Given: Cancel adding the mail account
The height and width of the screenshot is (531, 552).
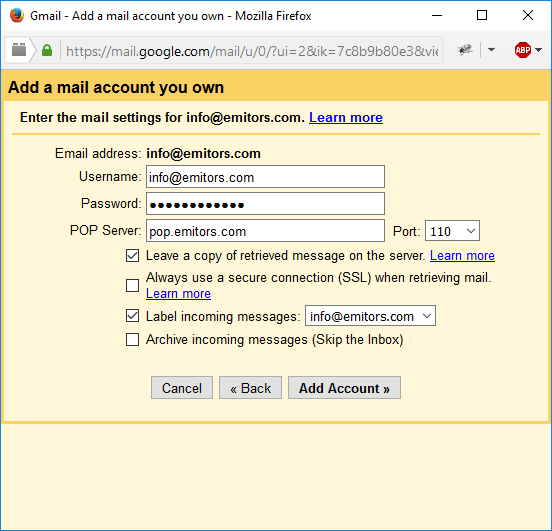Looking at the screenshot, I should tap(182, 388).
